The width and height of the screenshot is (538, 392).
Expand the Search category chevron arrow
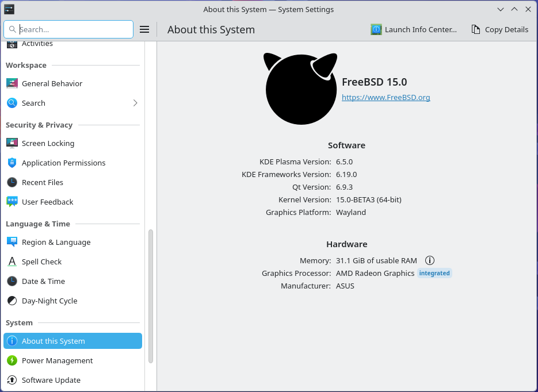(135, 103)
